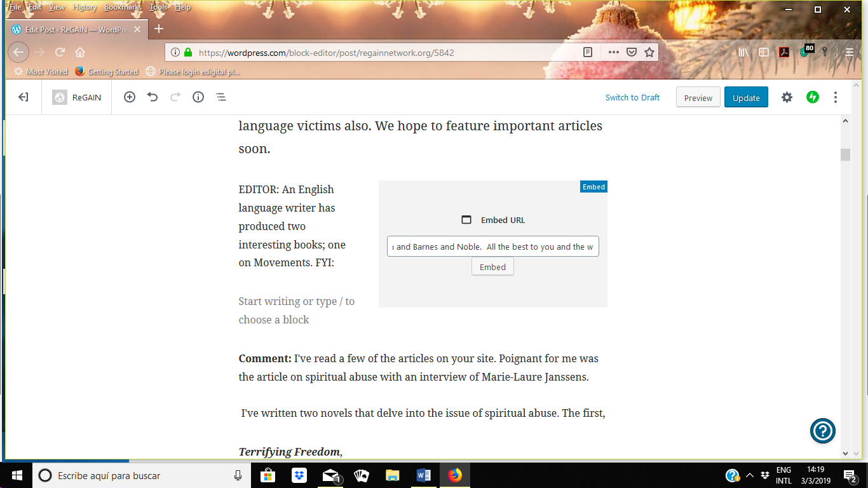Show hidden system tray icons
868x488 pixels.
749,475
